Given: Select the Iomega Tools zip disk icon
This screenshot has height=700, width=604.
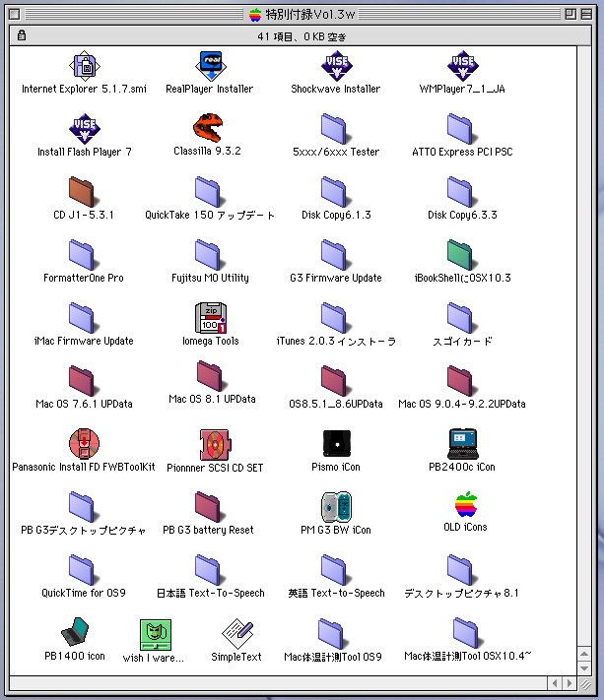Looking at the screenshot, I should 209,318.
